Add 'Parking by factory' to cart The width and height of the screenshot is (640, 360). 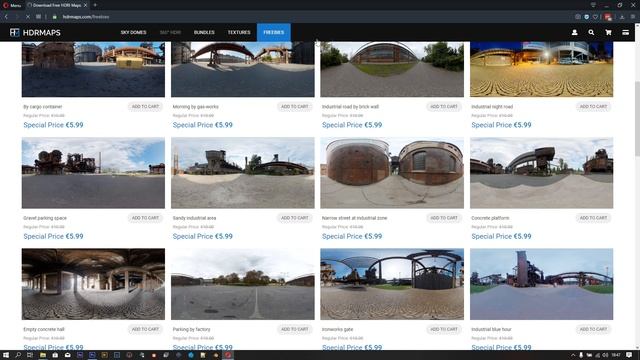[294, 329]
